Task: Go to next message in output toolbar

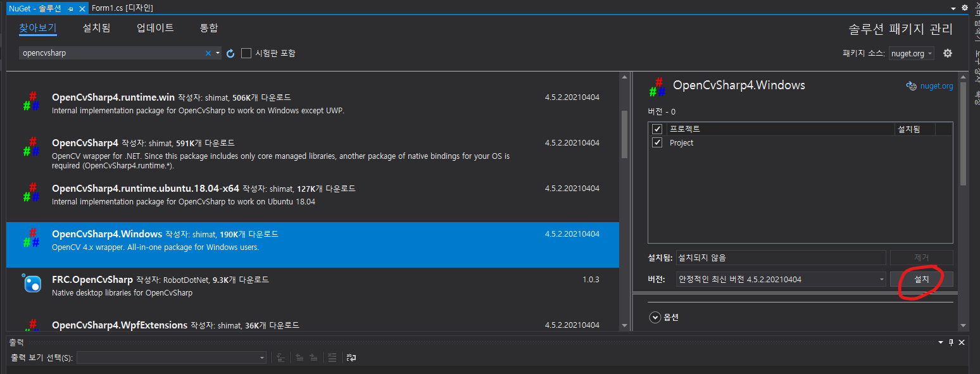Action: tap(313, 358)
